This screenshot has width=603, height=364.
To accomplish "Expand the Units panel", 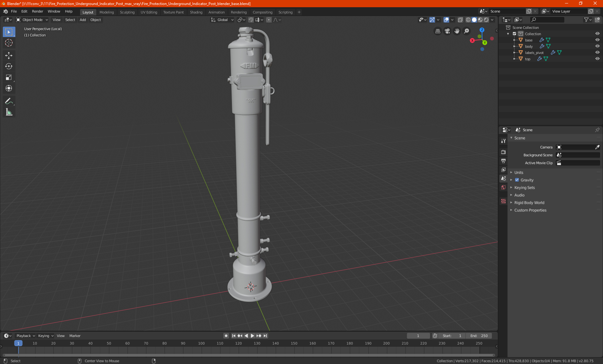I will click(x=519, y=173).
